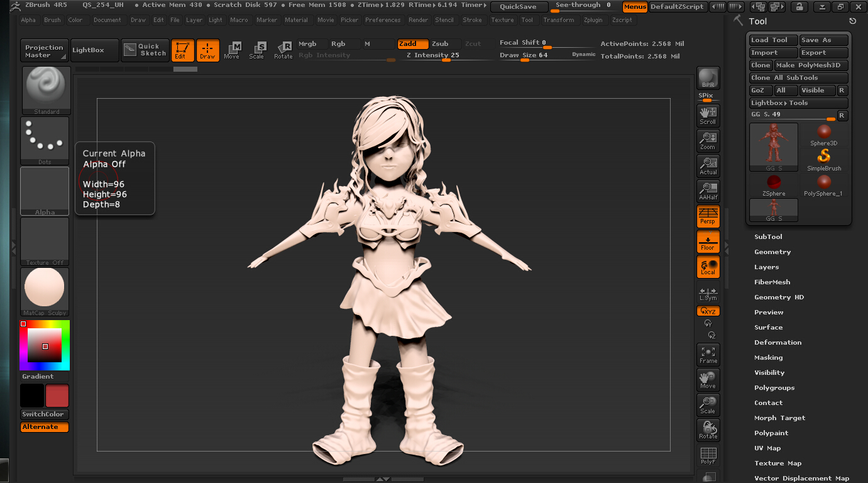Switch to Zsub sculpt mode
868x483 pixels.
click(445, 44)
